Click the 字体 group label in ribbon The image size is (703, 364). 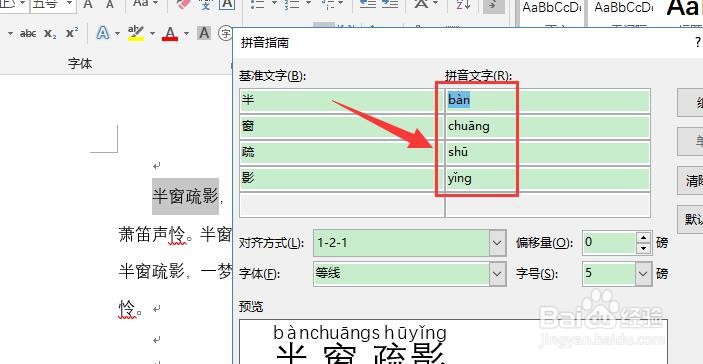[80, 64]
